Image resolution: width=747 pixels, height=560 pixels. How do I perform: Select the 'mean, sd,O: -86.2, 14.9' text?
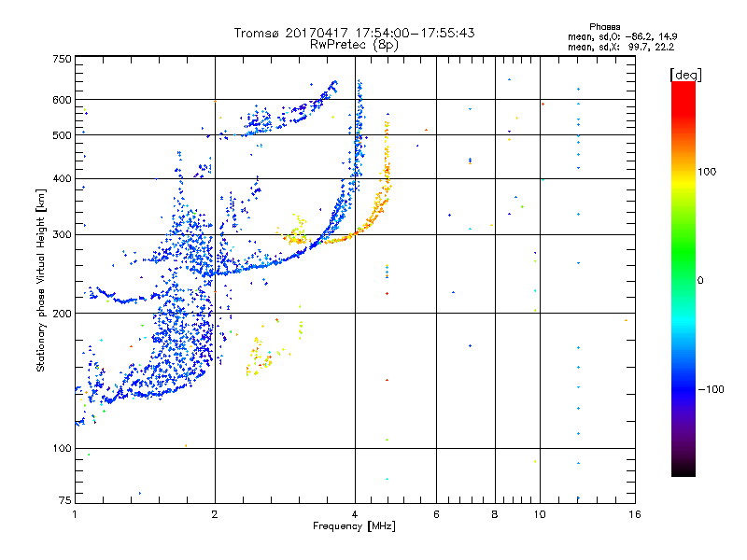(622, 36)
